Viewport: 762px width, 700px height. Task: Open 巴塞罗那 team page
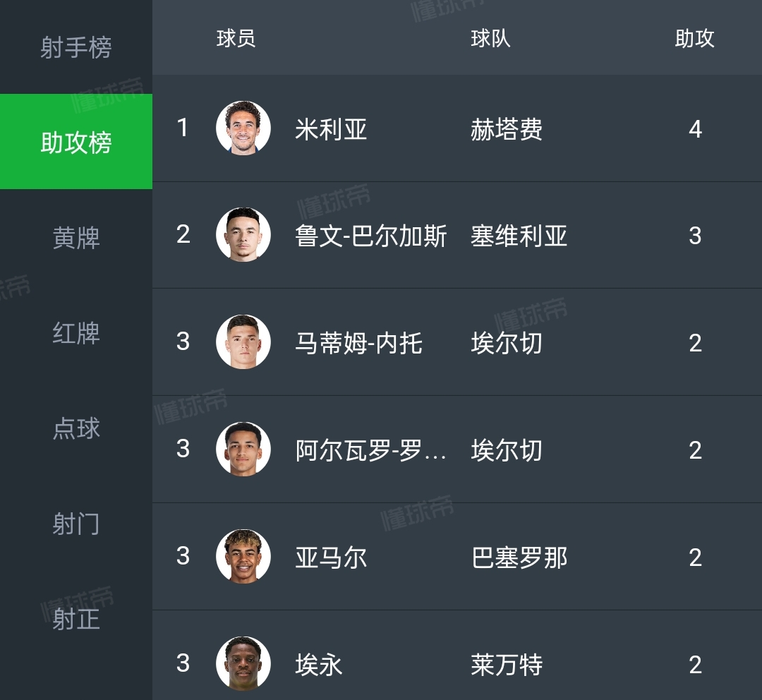[x=519, y=557]
